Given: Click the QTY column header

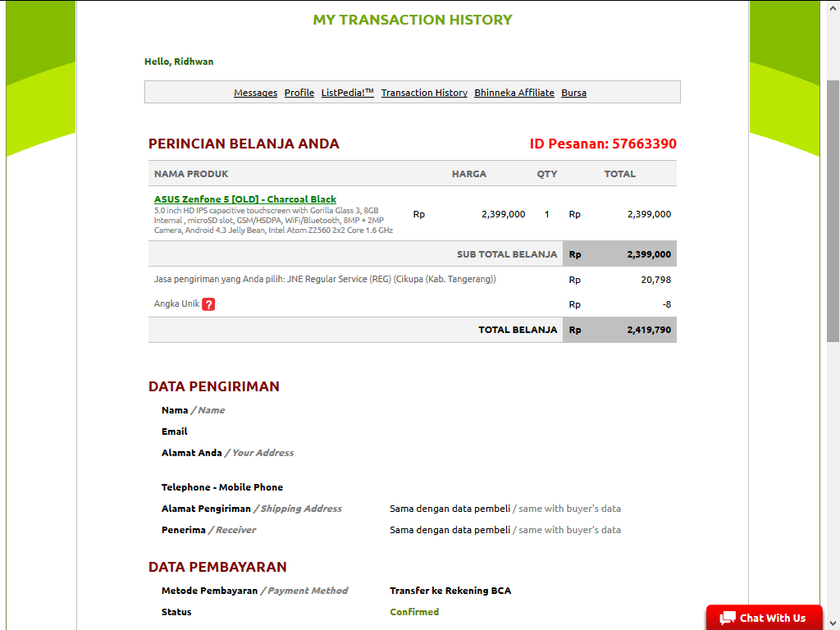Looking at the screenshot, I should pos(547,174).
